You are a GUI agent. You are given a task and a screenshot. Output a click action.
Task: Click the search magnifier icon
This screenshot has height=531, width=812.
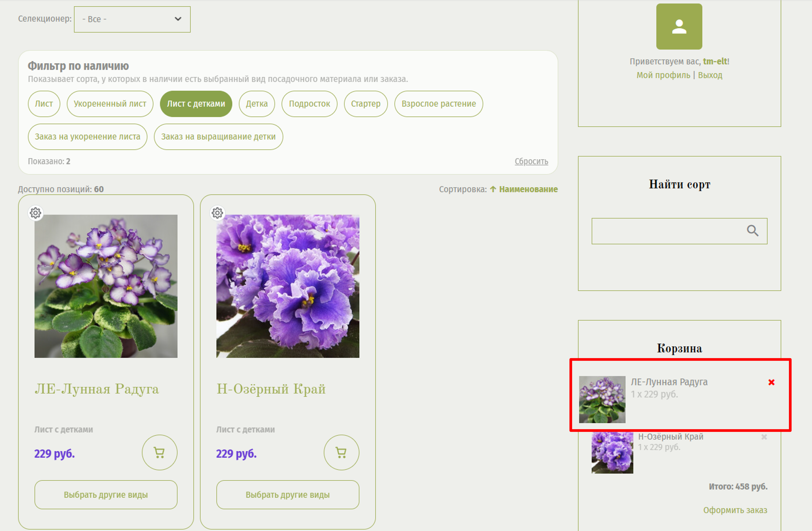(x=752, y=231)
